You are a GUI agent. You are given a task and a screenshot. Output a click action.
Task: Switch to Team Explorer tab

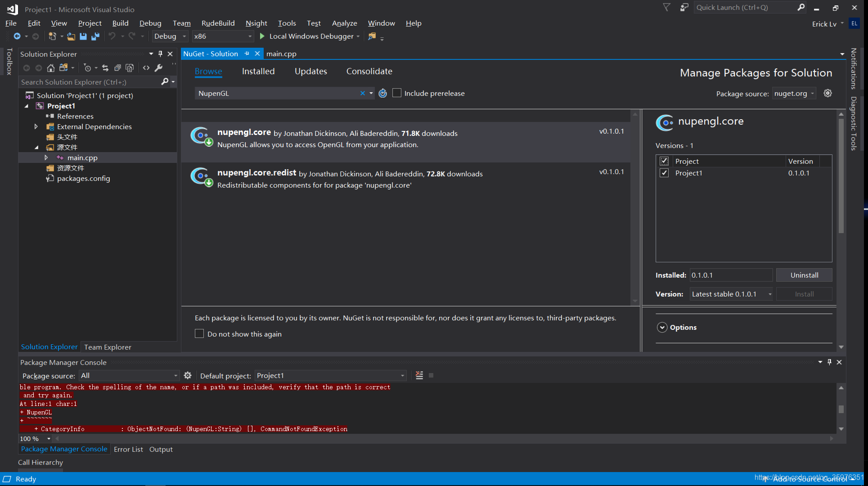pyautogui.click(x=108, y=347)
